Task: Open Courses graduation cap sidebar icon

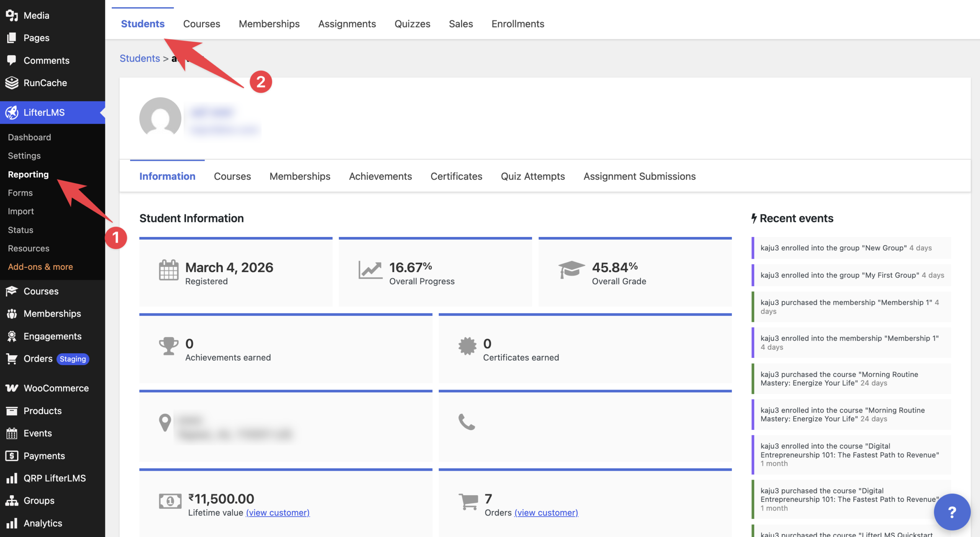Action: point(12,291)
